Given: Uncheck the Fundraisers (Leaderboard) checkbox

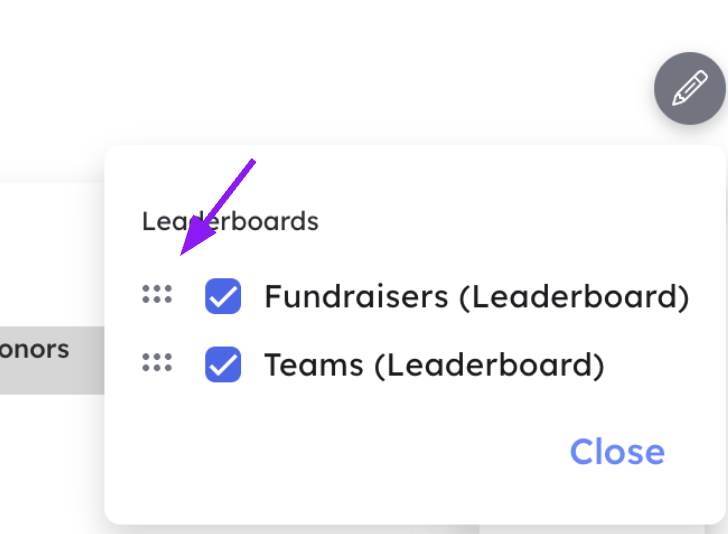Looking at the screenshot, I should pyautogui.click(x=223, y=297).
